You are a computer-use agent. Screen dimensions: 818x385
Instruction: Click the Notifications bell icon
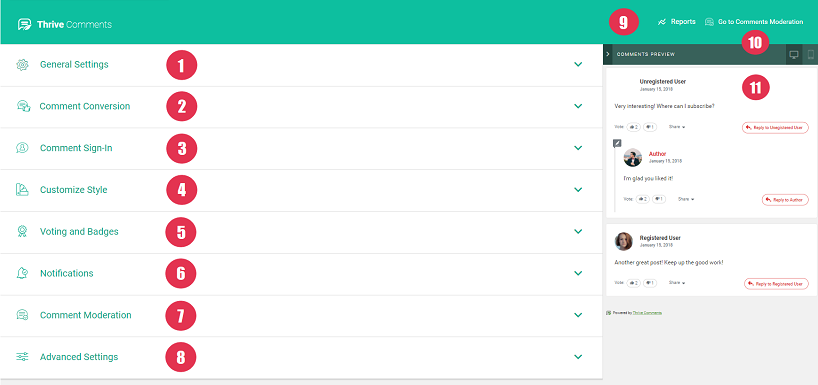coord(22,273)
